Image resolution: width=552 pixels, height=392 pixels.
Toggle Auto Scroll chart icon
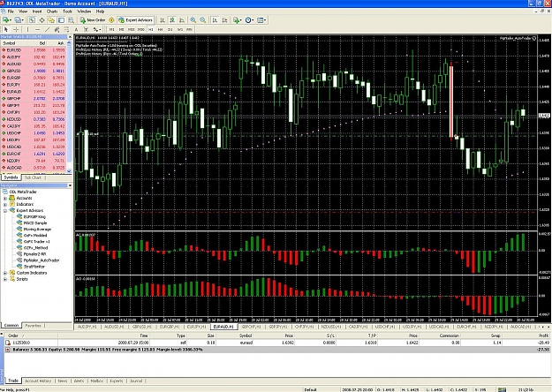pyautogui.click(x=215, y=20)
